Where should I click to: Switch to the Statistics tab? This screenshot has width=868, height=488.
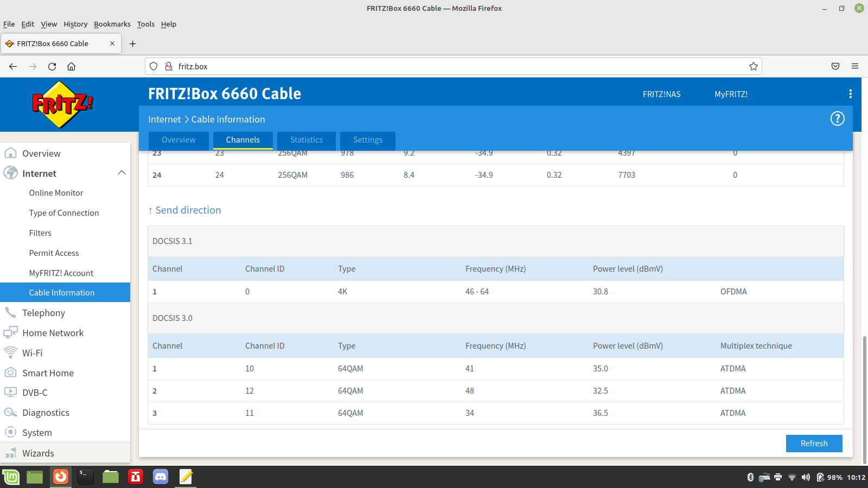[x=307, y=140]
